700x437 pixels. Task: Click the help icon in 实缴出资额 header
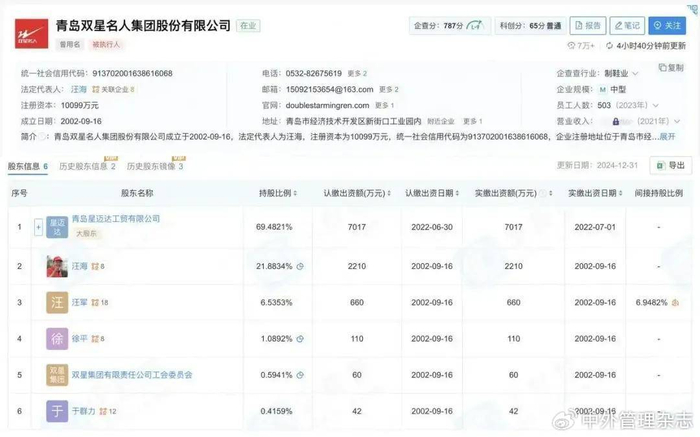(x=542, y=193)
